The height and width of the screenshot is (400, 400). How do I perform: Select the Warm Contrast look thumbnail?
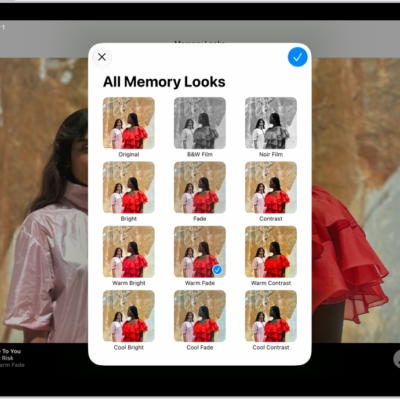(271, 252)
